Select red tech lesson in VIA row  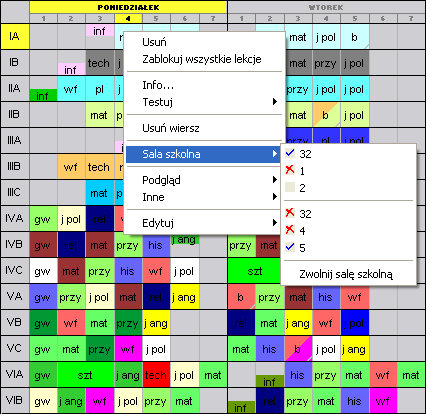pos(156,375)
